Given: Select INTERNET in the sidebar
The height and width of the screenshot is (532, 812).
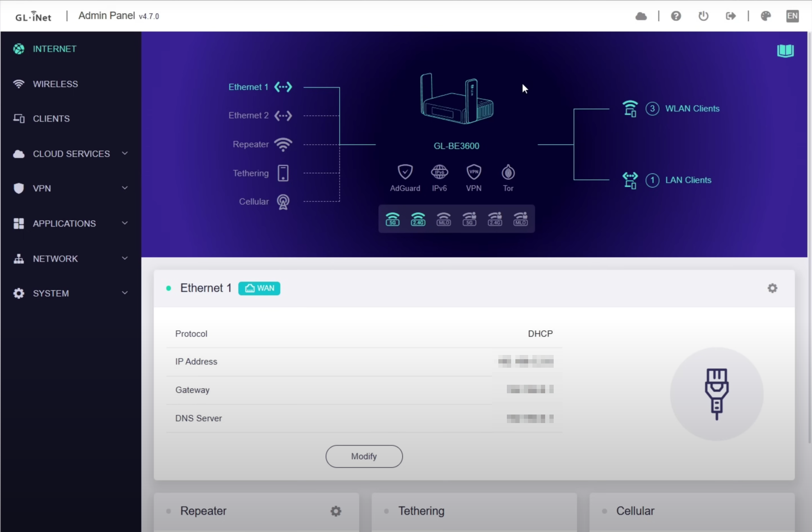Looking at the screenshot, I should (x=54, y=49).
